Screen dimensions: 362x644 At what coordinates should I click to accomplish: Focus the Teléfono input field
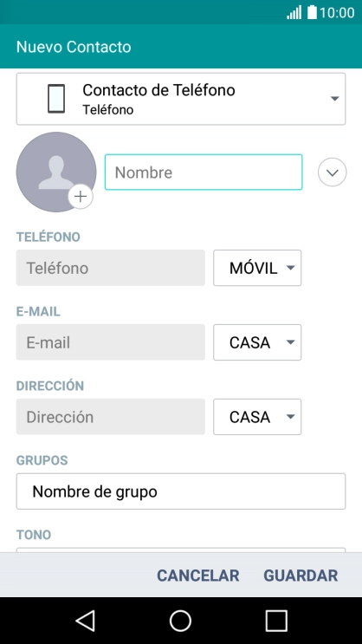click(110, 268)
